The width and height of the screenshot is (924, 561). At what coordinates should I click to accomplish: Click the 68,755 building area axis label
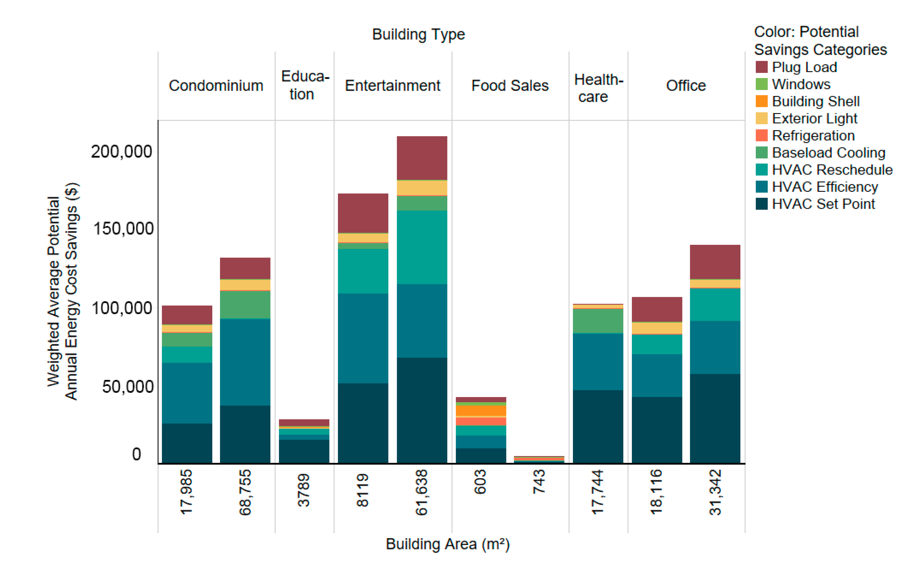245,492
